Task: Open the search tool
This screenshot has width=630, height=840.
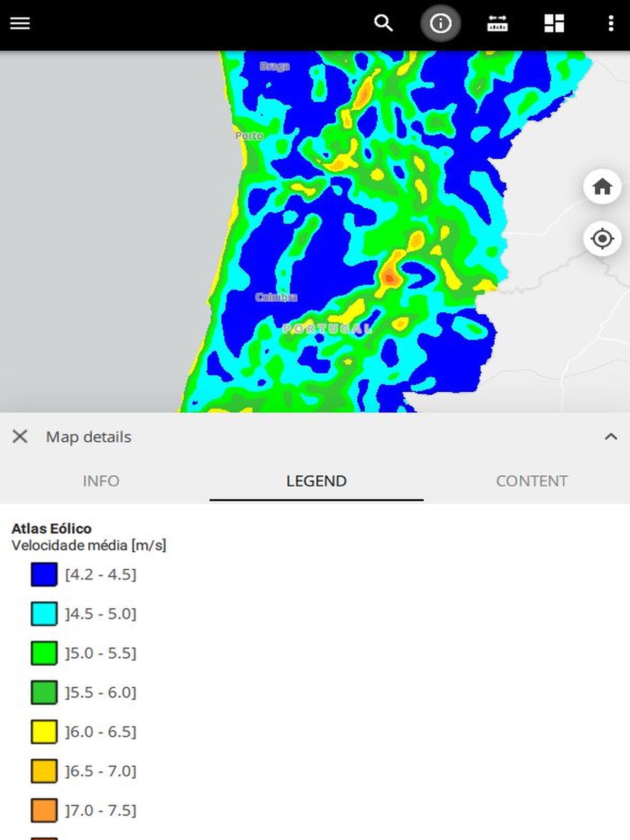Action: pyautogui.click(x=384, y=23)
